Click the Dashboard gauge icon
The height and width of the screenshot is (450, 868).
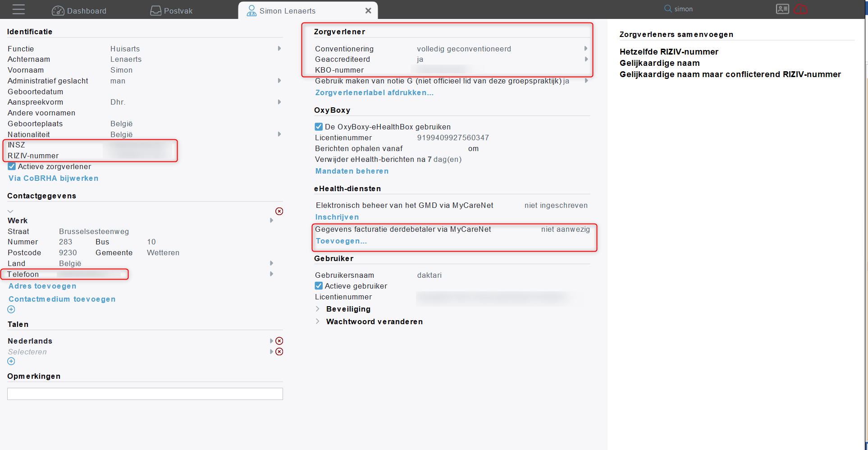click(58, 10)
